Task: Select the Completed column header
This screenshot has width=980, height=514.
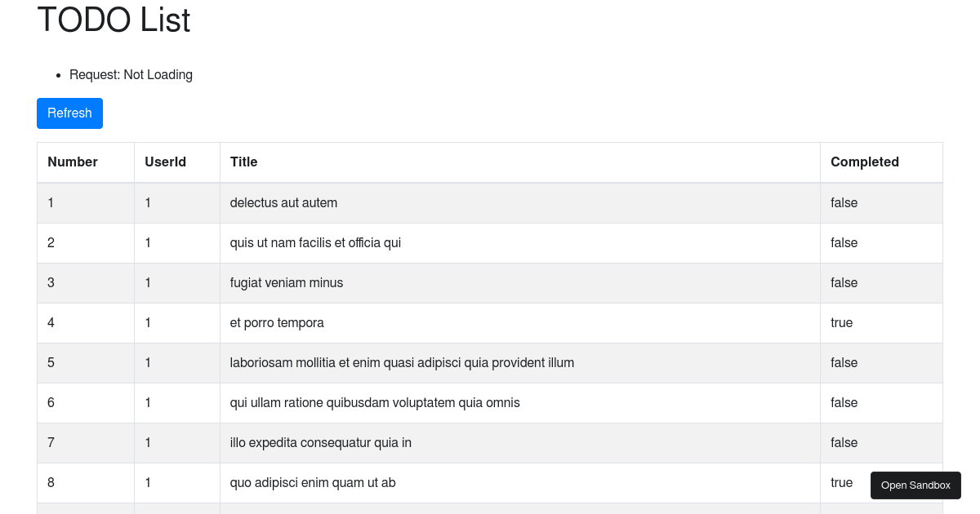Action: pyautogui.click(x=865, y=162)
